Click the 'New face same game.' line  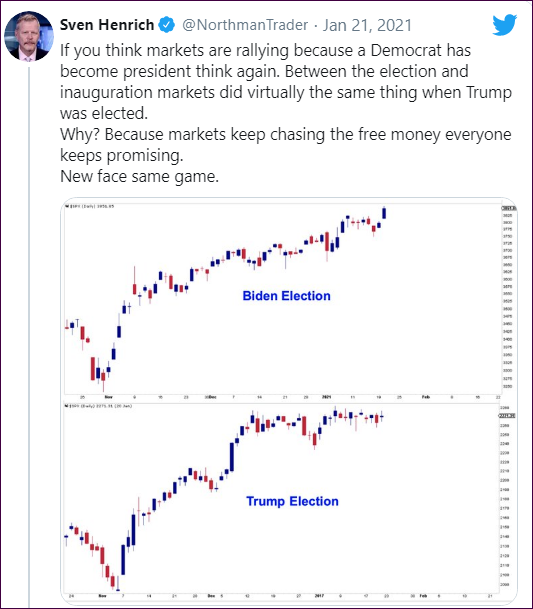coord(139,176)
